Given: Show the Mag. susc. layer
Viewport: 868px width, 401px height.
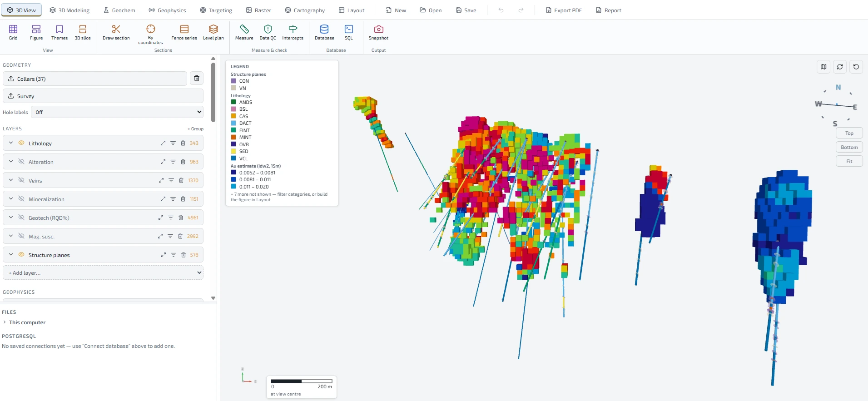Looking at the screenshot, I should (x=21, y=236).
